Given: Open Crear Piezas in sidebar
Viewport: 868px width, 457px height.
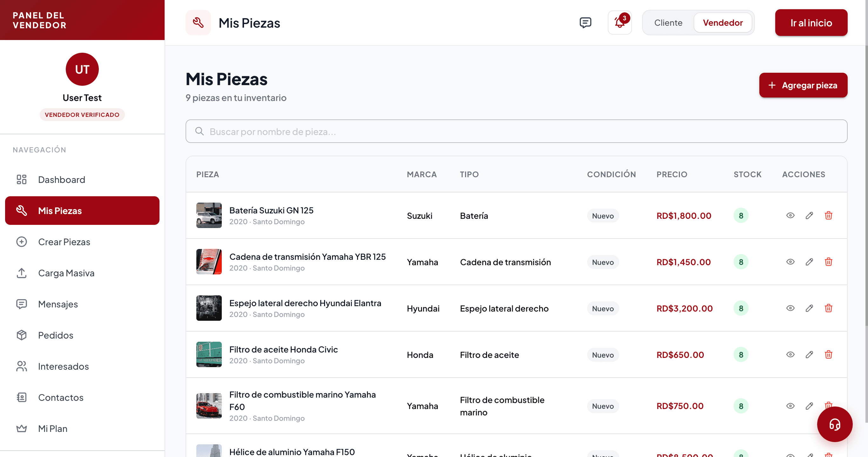Looking at the screenshot, I should click(x=82, y=242).
